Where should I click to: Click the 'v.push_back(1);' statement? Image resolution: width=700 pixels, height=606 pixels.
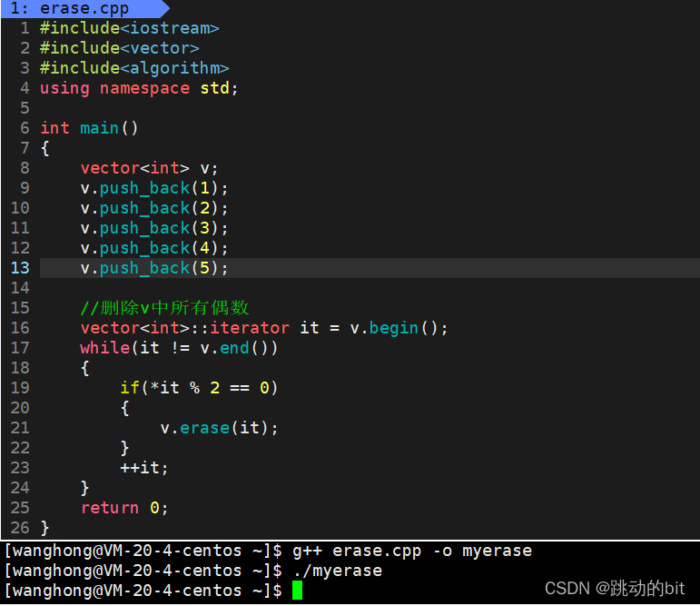pyautogui.click(x=154, y=188)
